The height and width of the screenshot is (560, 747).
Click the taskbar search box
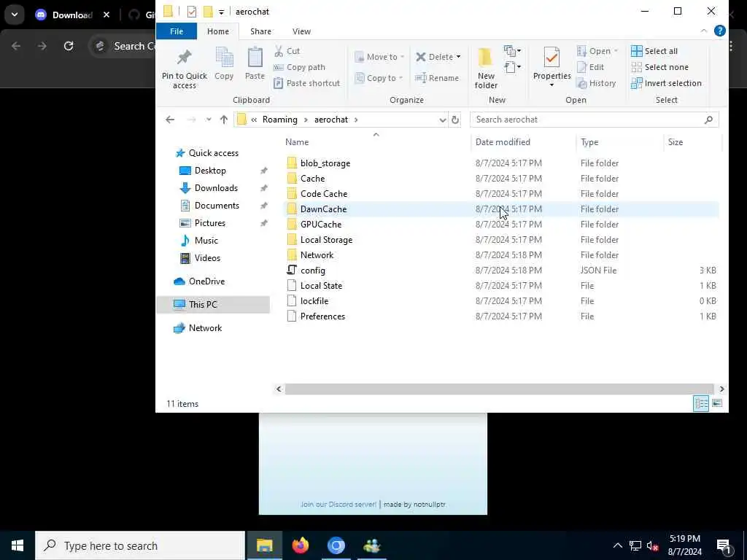pyautogui.click(x=140, y=545)
